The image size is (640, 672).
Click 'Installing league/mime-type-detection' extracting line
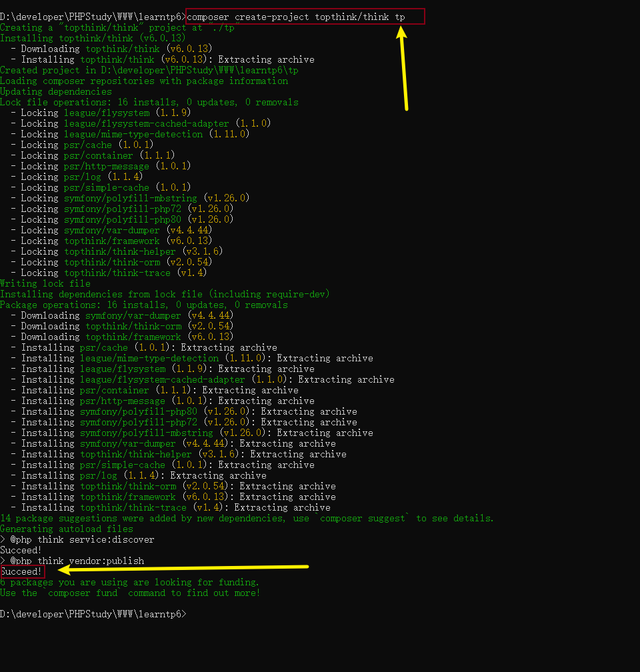pyautogui.click(x=192, y=359)
